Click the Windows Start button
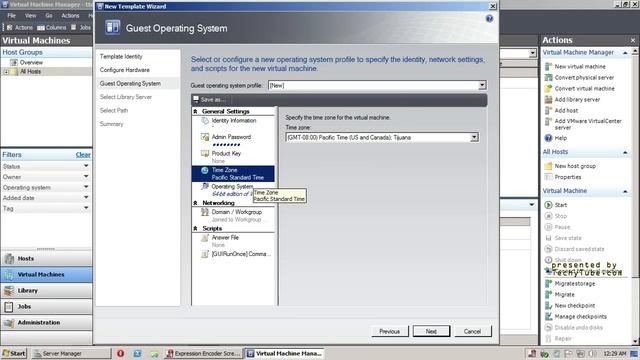Screen dimensions: 640x360 point(14,353)
